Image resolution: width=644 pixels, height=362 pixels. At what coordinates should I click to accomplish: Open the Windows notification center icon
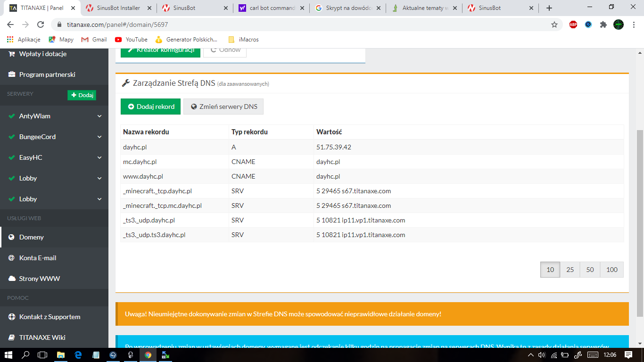pyautogui.click(x=628, y=354)
